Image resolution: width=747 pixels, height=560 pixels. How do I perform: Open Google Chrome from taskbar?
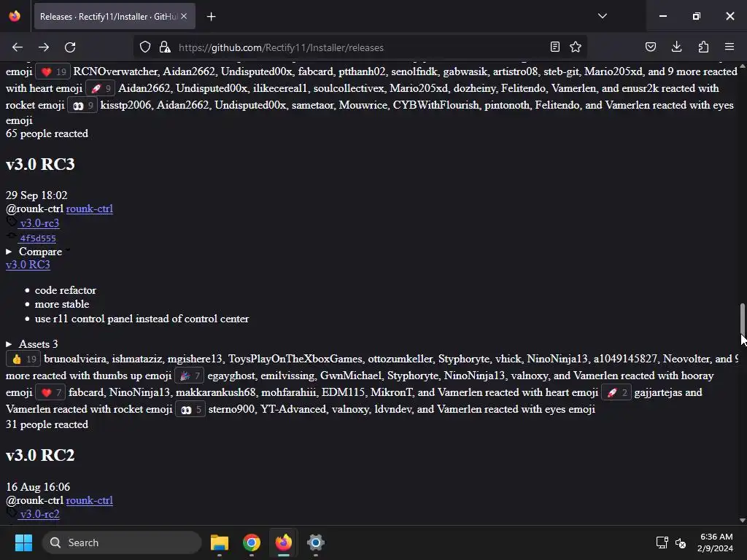pyautogui.click(x=252, y=542)
